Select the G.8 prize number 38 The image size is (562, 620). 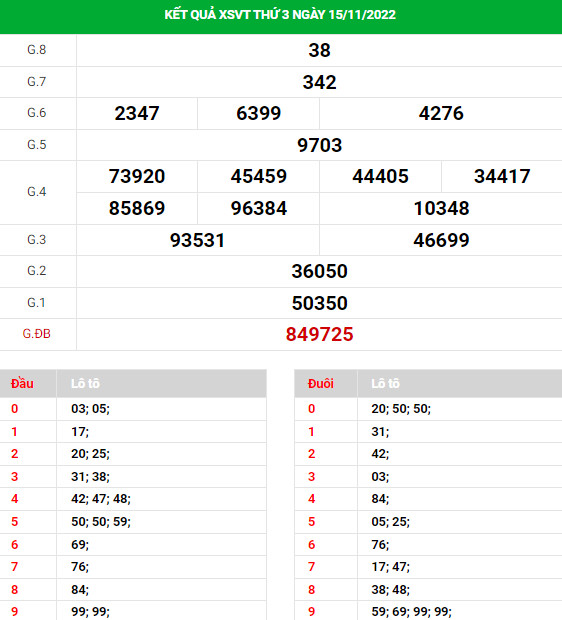pyautogui.click(x=319, y=50)
